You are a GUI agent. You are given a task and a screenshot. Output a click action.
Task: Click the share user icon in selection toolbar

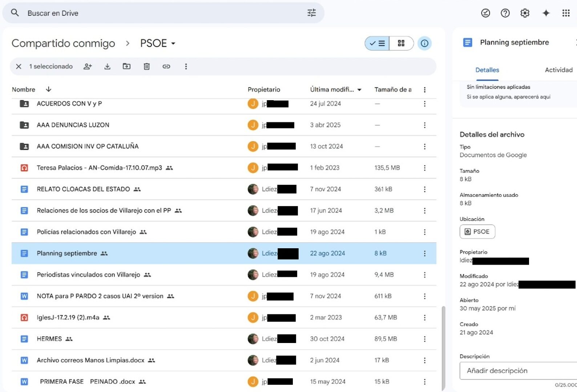coord(88,66)
